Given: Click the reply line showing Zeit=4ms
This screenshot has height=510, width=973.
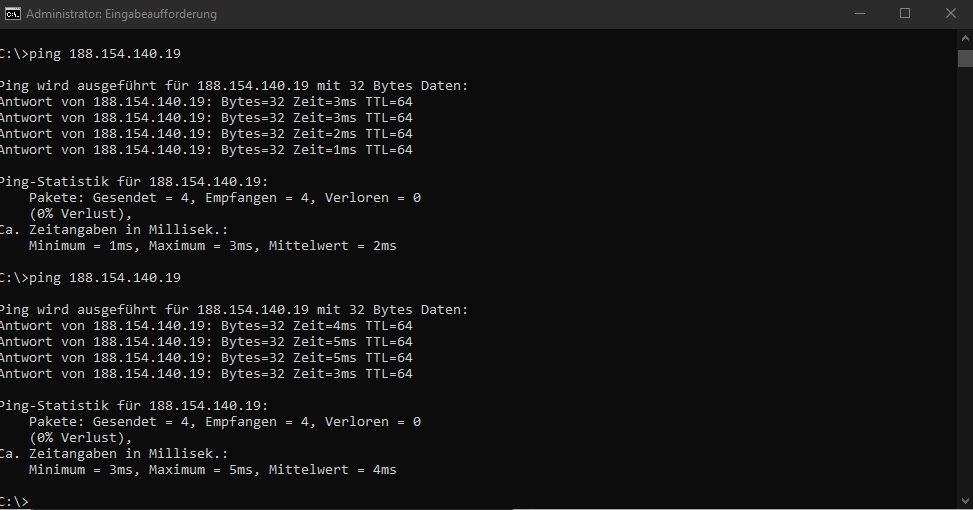Looking at the screenshot, I should (x=206, y=326).
